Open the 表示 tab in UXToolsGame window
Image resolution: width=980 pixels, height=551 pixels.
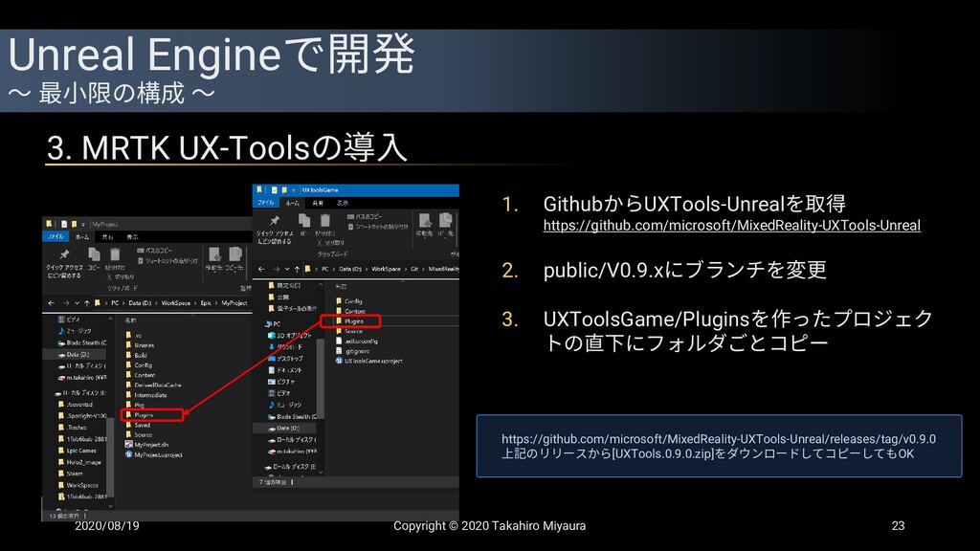(344, 203)
